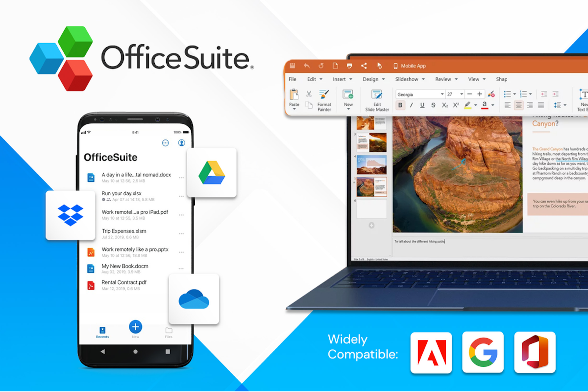Open the Dropbox cloud storage icon
Image resolution: width=588 pixels, height=392 pixels.
[x=68, y=215]
